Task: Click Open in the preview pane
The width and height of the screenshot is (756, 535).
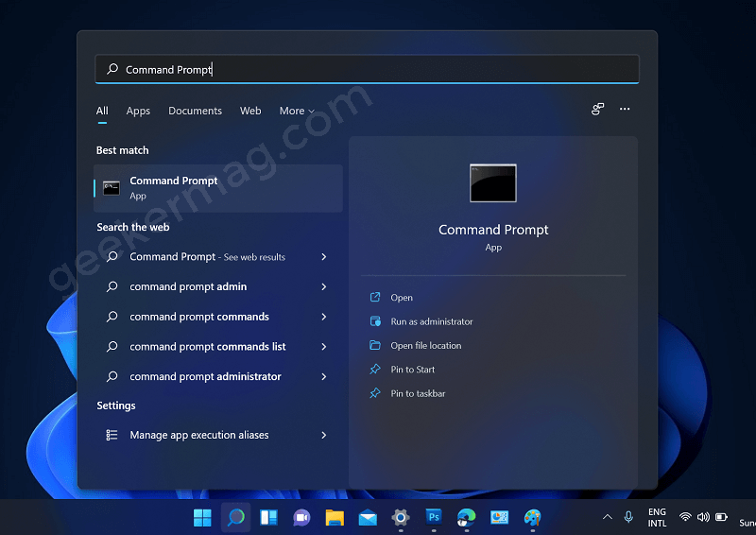Action: point(401,298)
